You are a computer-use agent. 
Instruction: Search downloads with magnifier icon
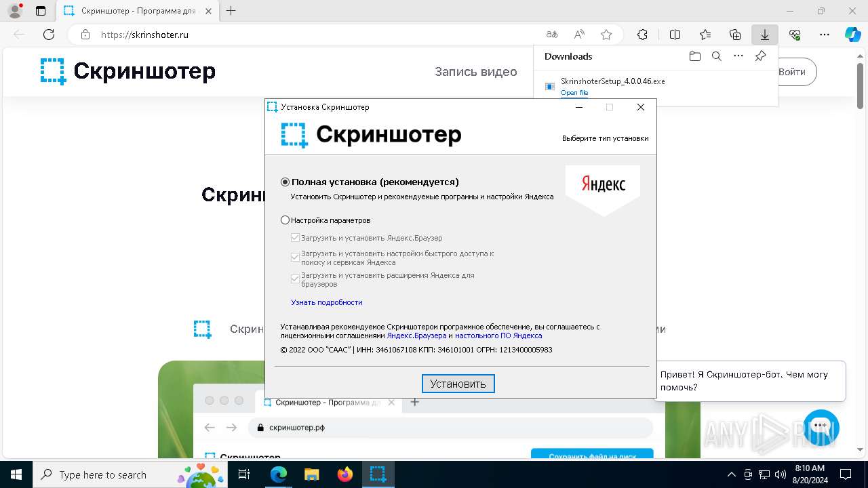click(717, 56)
